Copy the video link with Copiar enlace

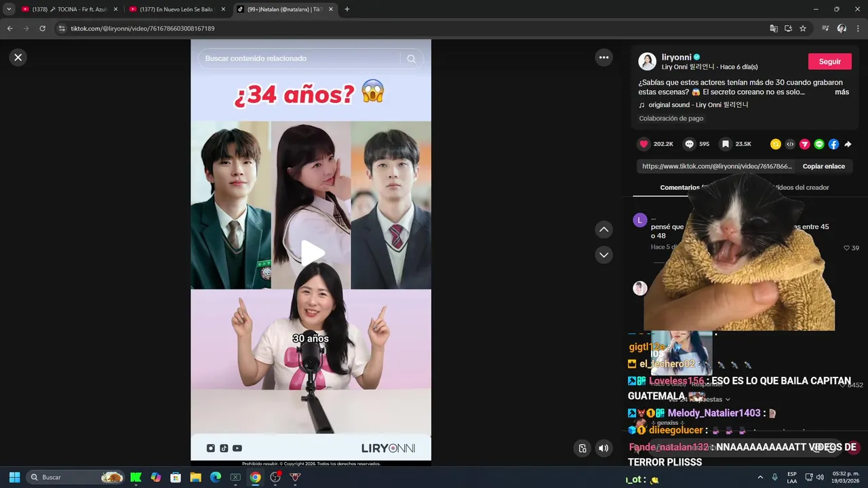coord(823,166)
